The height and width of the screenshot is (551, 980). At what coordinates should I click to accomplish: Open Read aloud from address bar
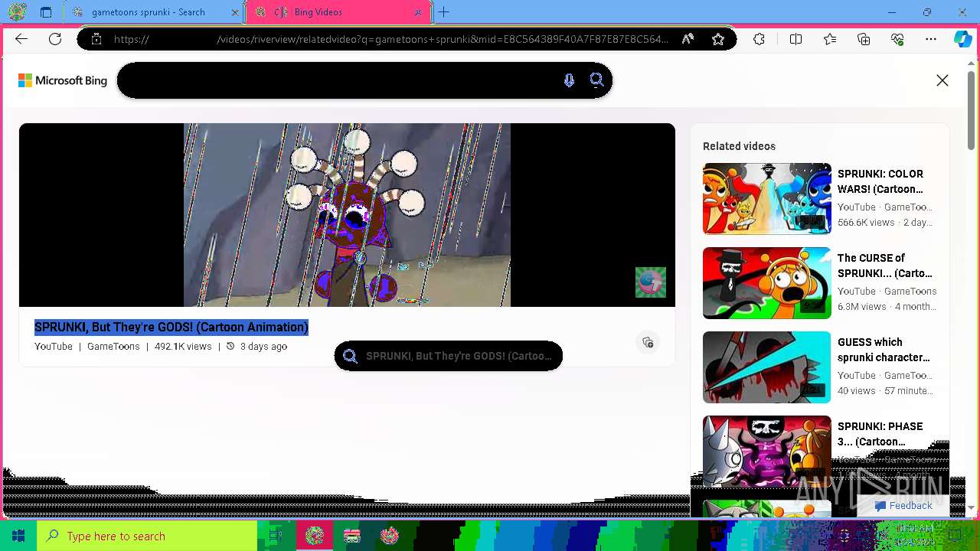[x=688, y=39]
